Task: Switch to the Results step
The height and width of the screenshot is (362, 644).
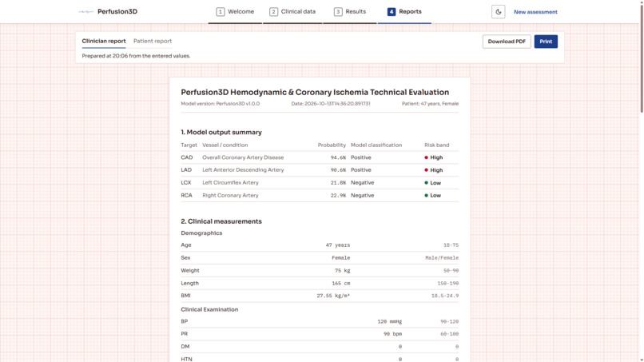Action: tap(350, 12)
